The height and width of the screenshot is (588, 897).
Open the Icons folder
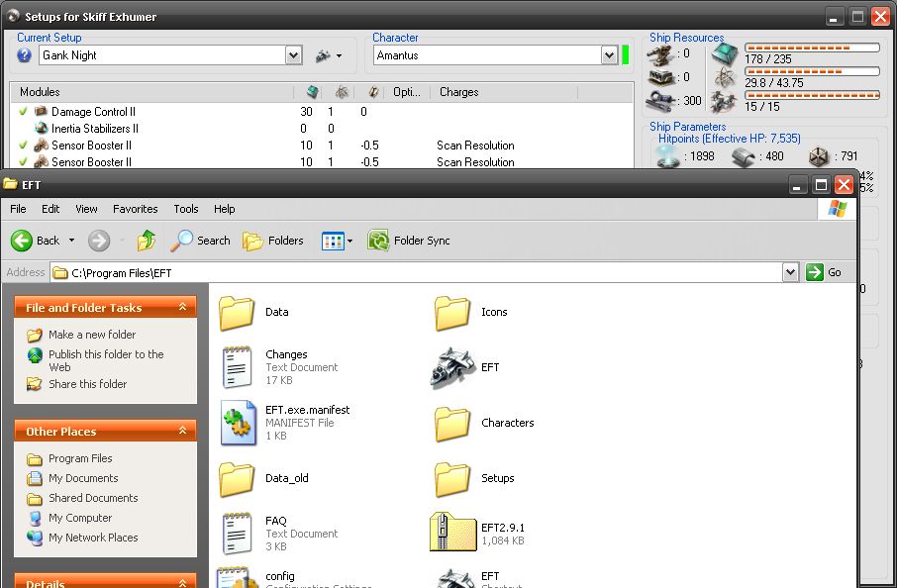[x=470, y=312]
